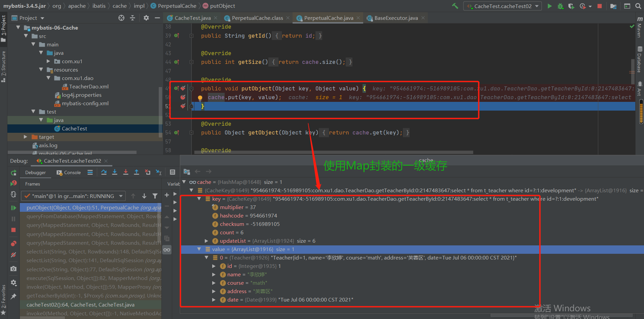The image size is (644, 319).
Task: Click the Pin Tab pushpin icon
Action: pyautogui.click(x=13, y=296)
